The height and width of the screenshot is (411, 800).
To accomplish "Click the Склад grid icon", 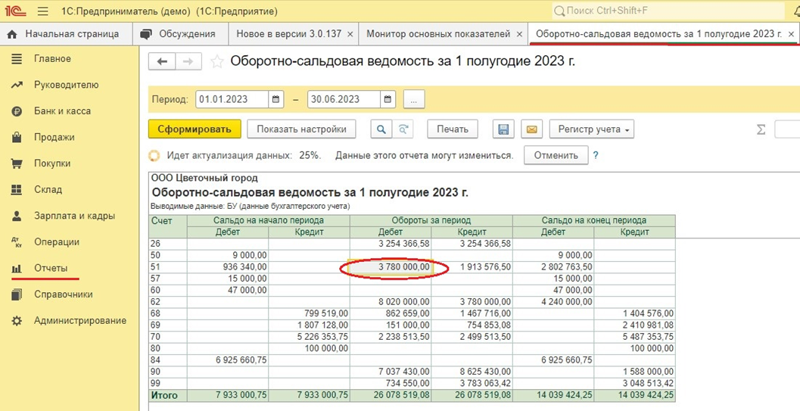I will click(17, 190).
